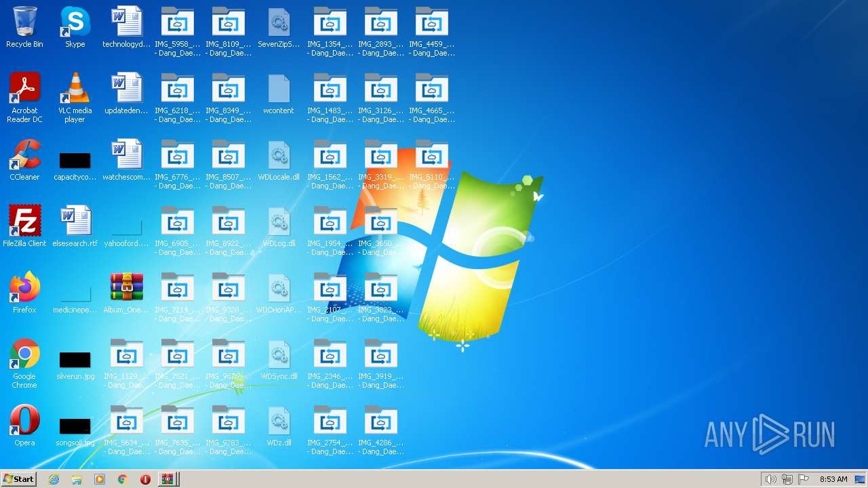Select the IMG_8507 Dang_Dae folder
Image resolution: width=868 pixels, height=488 pixels.
click(x=228, y=164)
